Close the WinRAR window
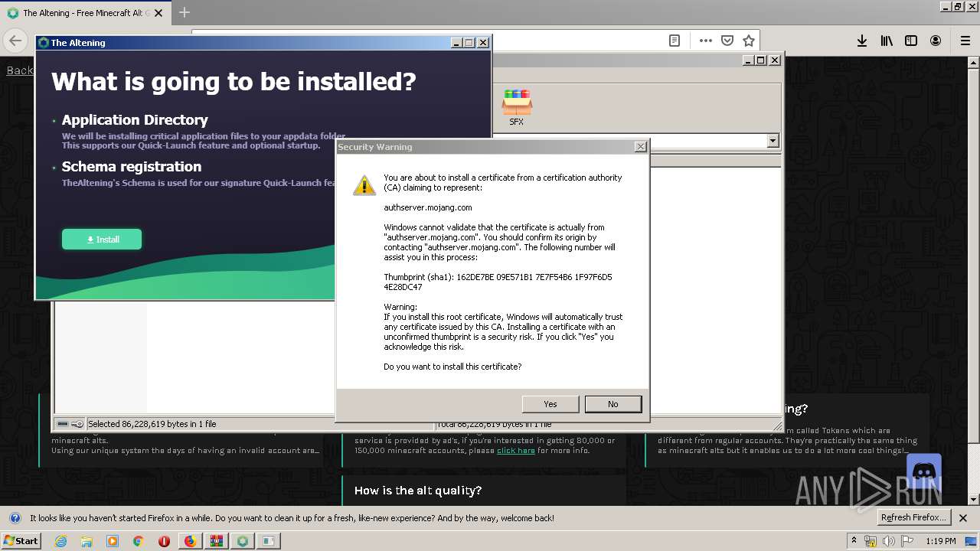Screen dimensions: 980x551 click(x=774, y=60)
